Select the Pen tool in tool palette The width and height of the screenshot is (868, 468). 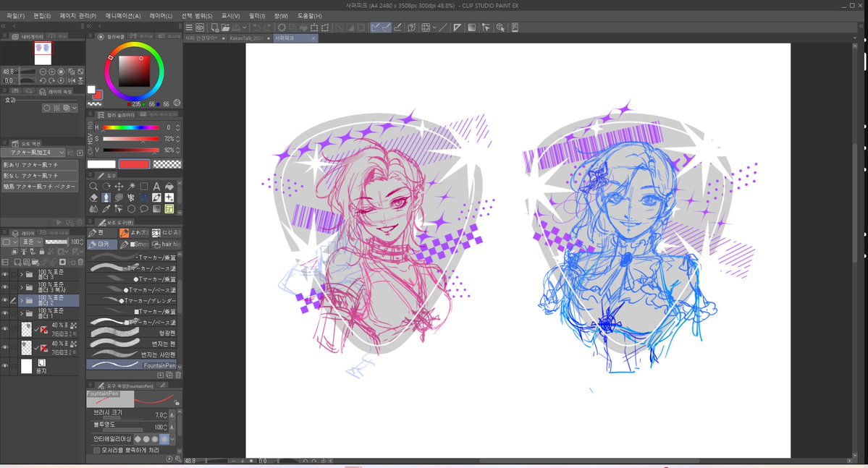click(106, 197)
